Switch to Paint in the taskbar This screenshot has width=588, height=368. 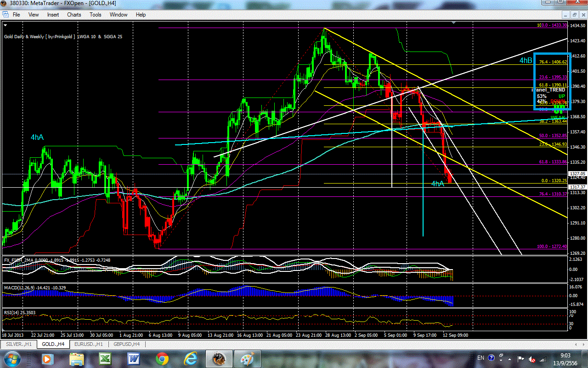click(248, 358)
